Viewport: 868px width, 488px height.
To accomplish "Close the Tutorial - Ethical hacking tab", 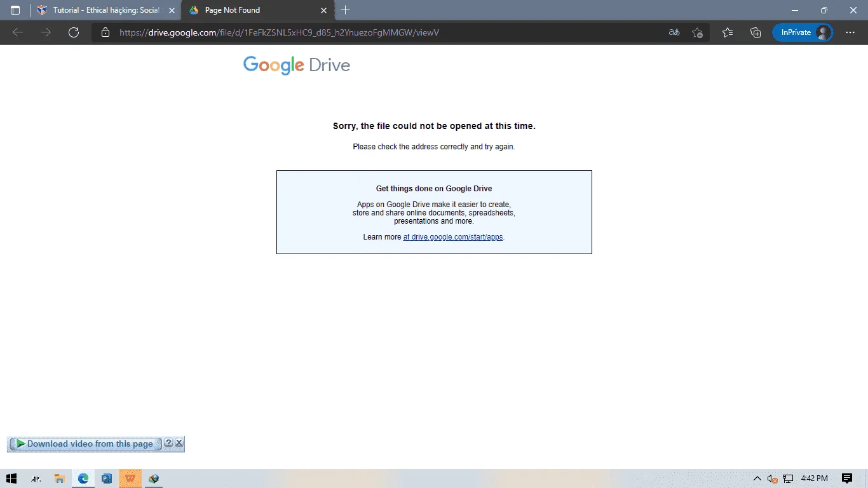I will point(172,10).
